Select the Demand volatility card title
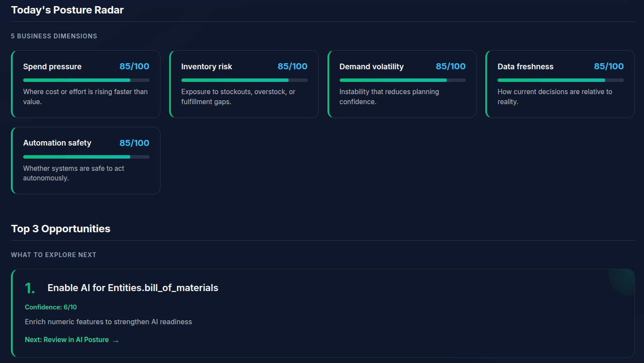The width and height of the screenshot is (644, 363). tap(371, 67)
